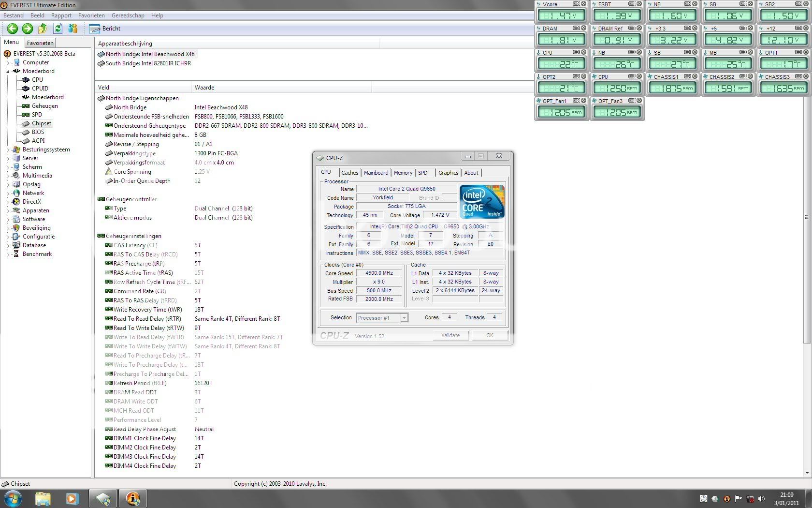Refresh the EVEREST page with refresh icon
Viewport: 812px width, 508px height.
[x=58, y=29]
